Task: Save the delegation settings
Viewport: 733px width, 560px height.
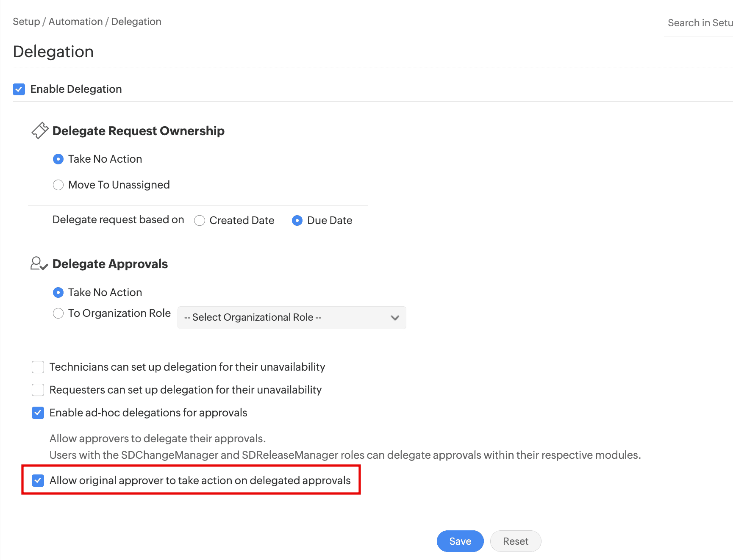Action: pos(460,541)
